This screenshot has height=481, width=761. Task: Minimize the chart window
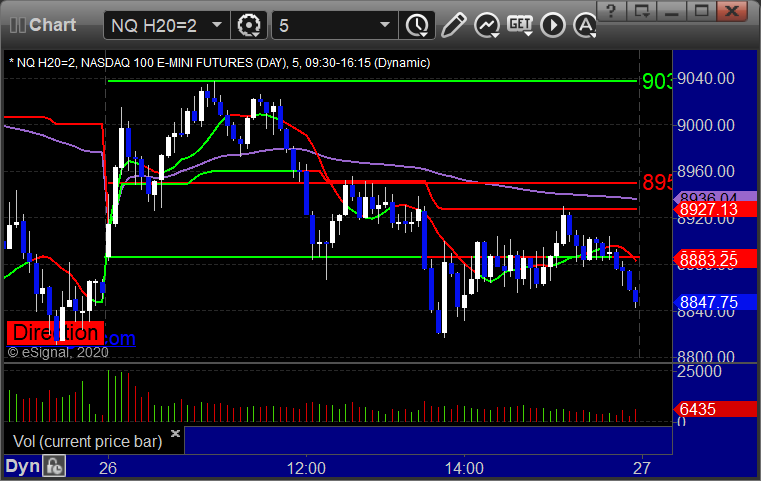click(x=671, y=11)
